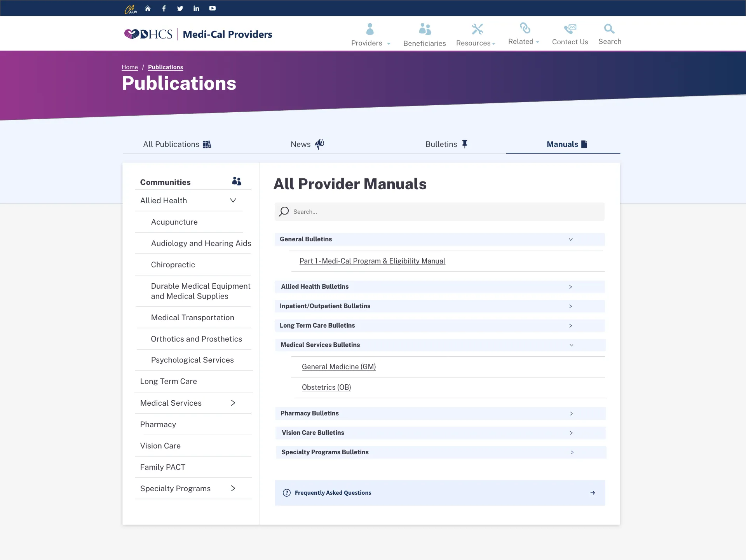Click inside the manuals search field
Viewport: 746px width, 560px height.
[x=439, y=211]
